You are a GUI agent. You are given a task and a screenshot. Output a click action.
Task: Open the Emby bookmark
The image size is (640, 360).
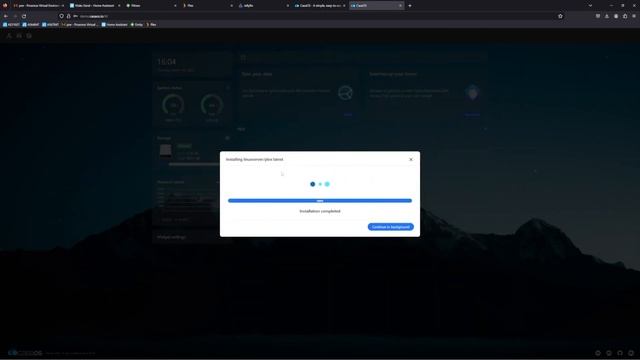coord(137,24)
